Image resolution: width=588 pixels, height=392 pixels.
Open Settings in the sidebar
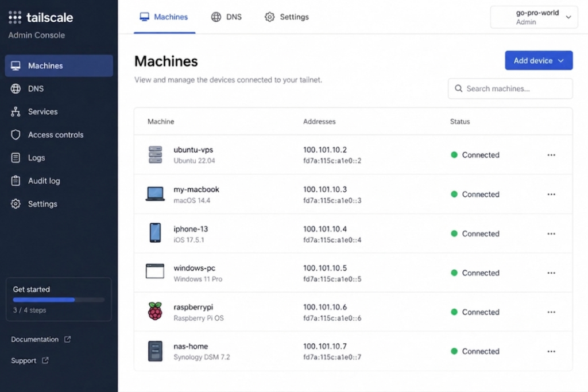(59, 204)
